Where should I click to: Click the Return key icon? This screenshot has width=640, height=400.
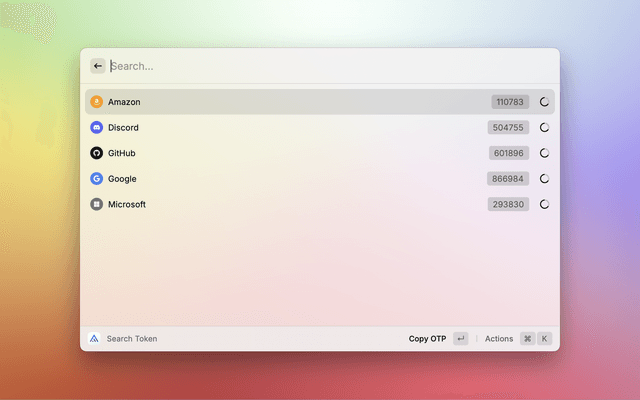click(x=460, y=339)
